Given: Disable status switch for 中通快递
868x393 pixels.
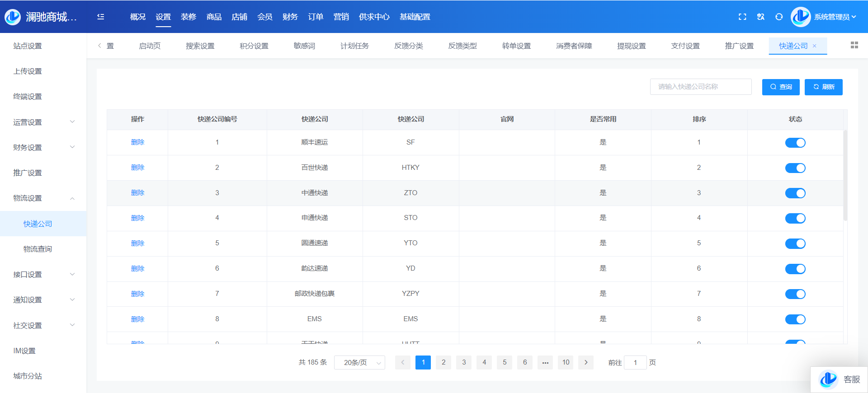Looking at the screenshot, I should 795,193.
